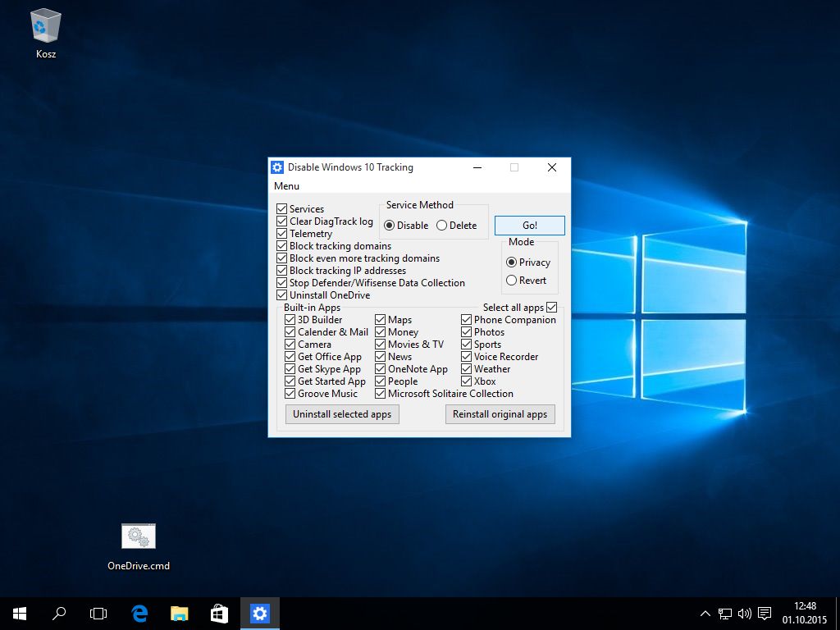This screenshot has height=630, width=840.
Task: Toggle Xbox app checkbox
Action: (466, 381)
